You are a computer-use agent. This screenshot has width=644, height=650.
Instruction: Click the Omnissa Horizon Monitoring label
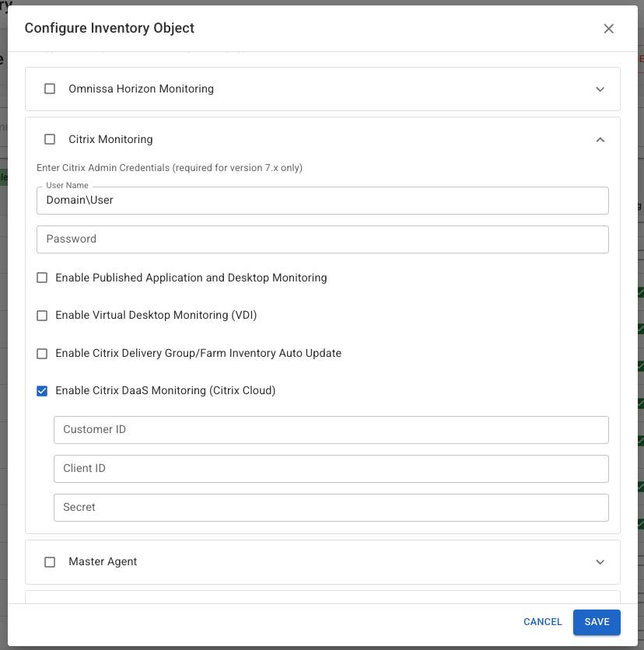coord(141,89)
